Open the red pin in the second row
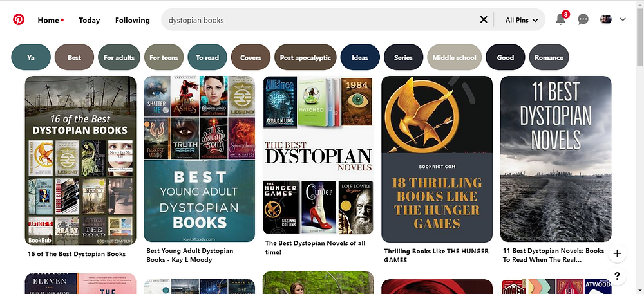The height and width of the screenshot is (294, 644). click(x=437, y=287)
